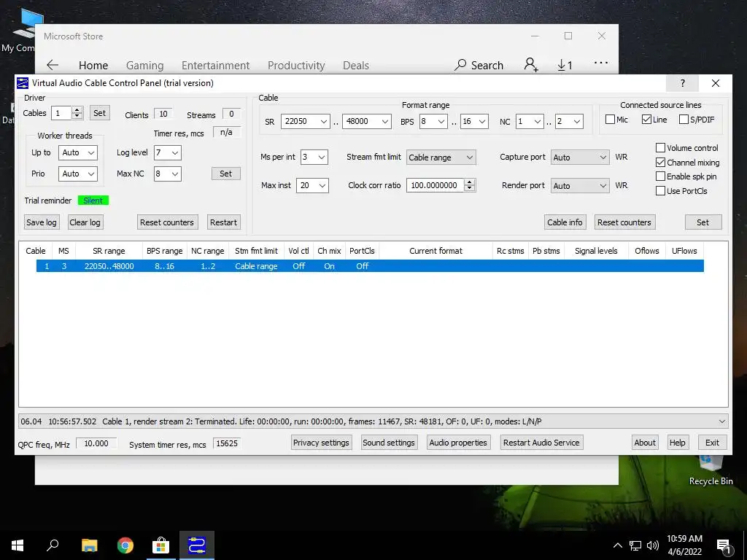
Task: Expand the Render port dropdown
Action: click(580, 186)
